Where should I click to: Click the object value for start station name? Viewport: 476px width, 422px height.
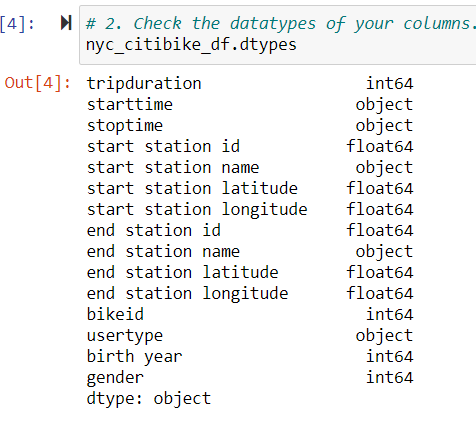point(384,168)
